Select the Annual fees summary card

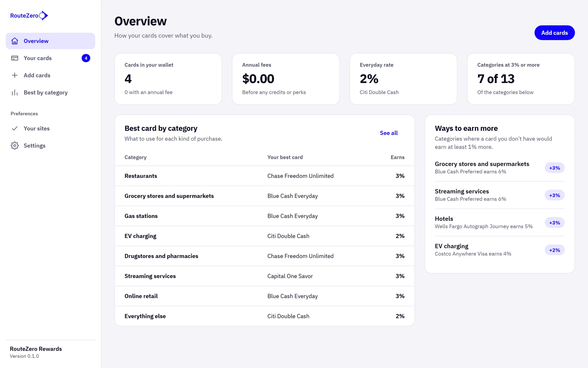click(x=286, y=79)
